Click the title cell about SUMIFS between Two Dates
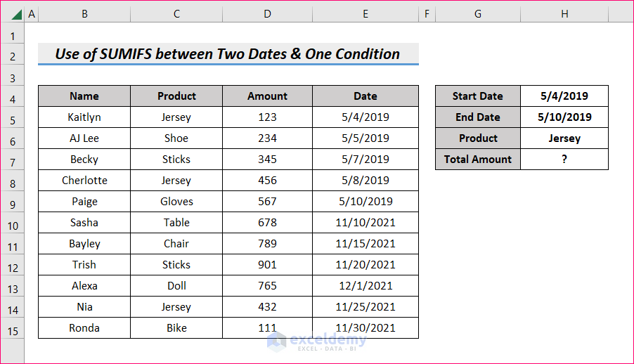Image resolution: width=634 pixels, height=364 pixels. (x=228, y=54)
